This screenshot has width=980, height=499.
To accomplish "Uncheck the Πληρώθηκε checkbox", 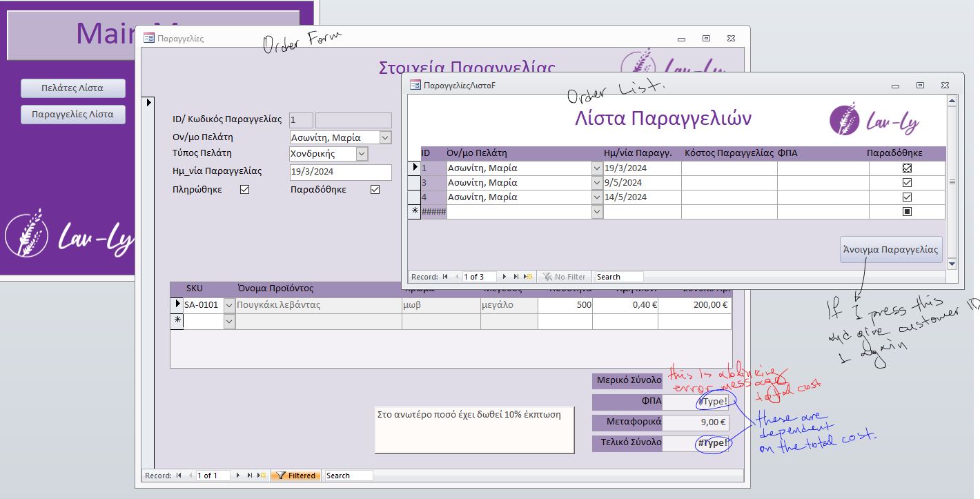I will click(x=246, y=188).
